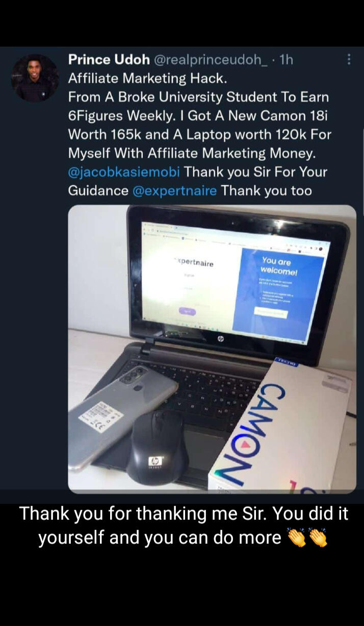Open the @expertnaire mention
The image size is (364, 626).
tap(174, 191)
